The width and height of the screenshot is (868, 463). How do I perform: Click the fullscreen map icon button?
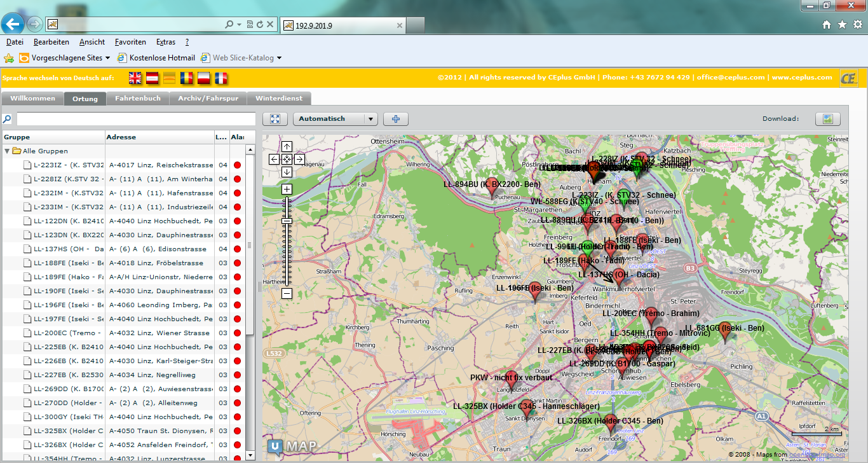point(275,119)
